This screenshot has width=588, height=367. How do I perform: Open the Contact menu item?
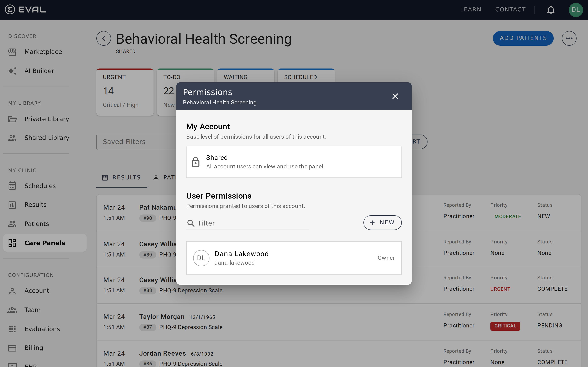pos(510,9)
